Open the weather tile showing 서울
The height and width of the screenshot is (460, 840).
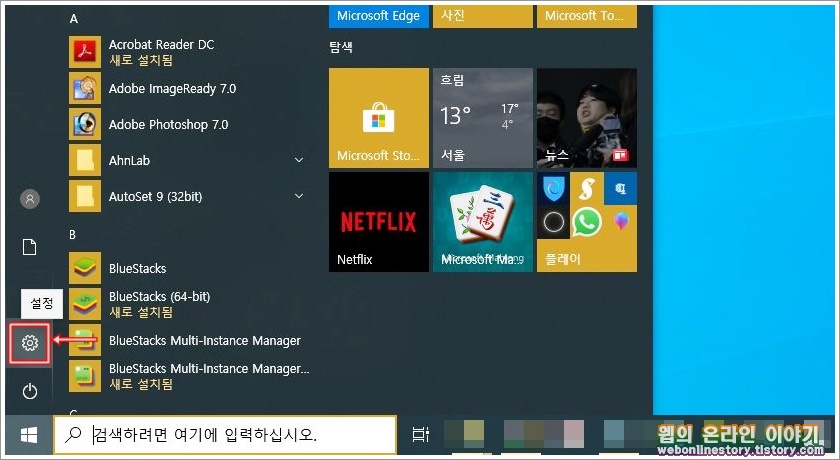(x=483, y=118)
